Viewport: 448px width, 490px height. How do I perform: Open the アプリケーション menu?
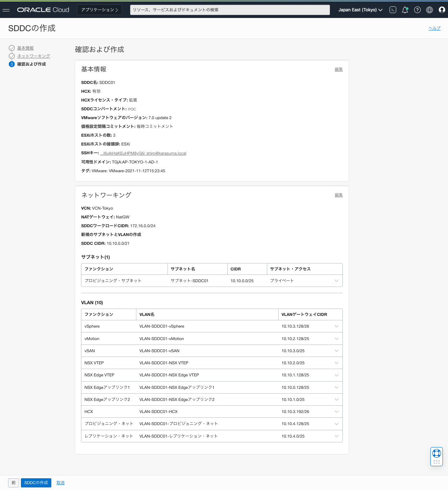(99, 10)
